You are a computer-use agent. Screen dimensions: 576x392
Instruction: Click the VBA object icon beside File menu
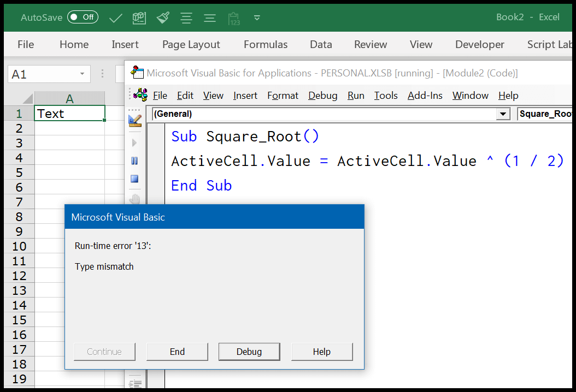click(140, 95)
